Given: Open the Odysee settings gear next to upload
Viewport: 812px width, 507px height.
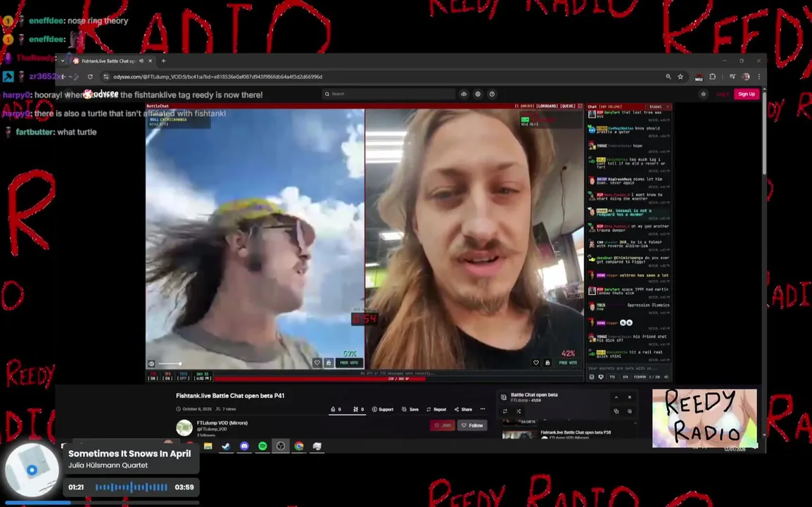Looking at the screenshot, I should tap(478, 94).
